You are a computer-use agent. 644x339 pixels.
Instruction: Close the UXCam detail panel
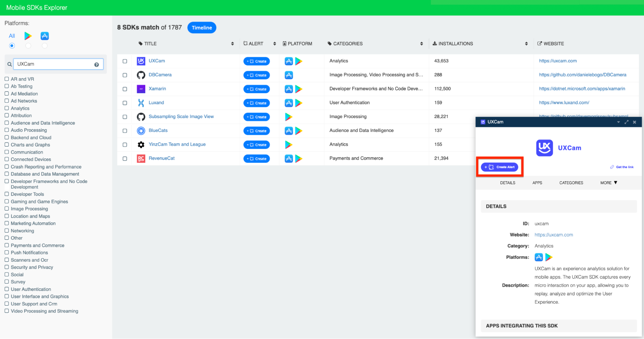coord(634,122)
